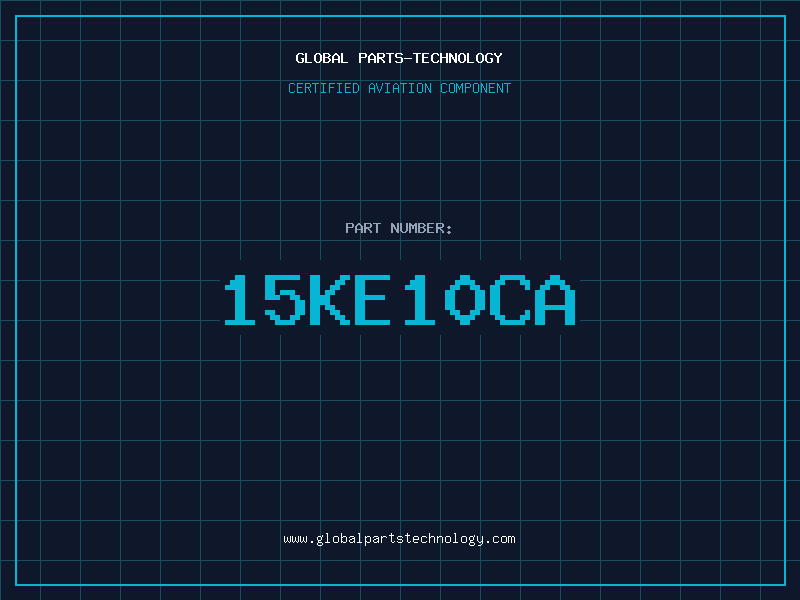Click the .com ending of the URL
Screen dimensions: 800x600
500,539
